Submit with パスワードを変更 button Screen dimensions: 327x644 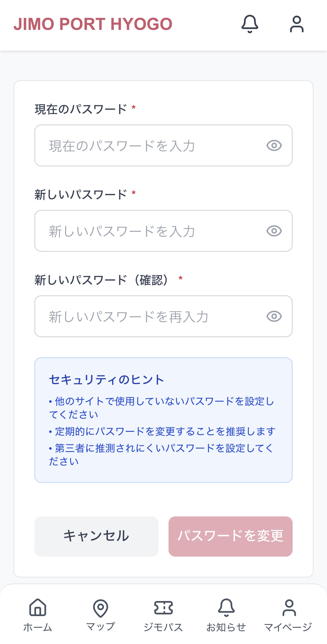click(230, 536)
